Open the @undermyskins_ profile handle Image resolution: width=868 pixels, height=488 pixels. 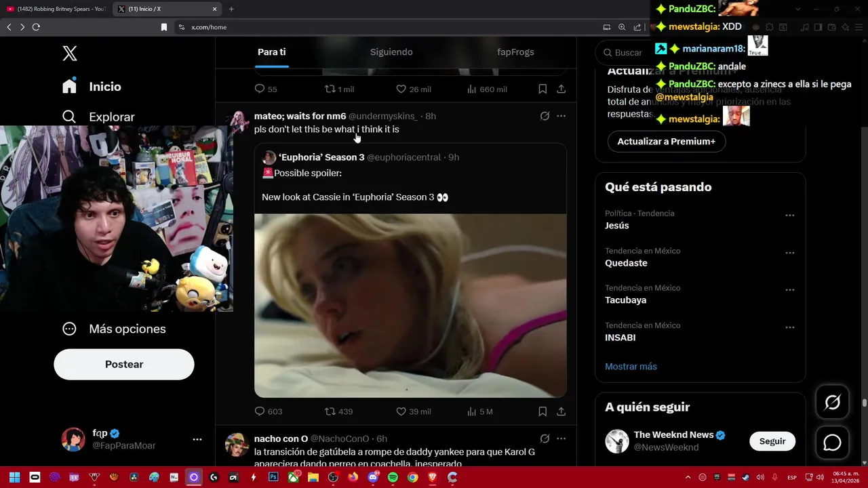(x=383, y=117)
